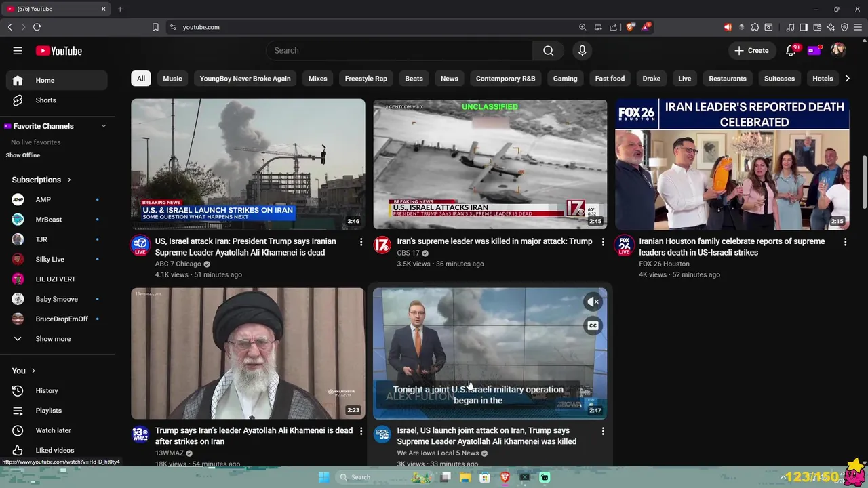Click the red muted tab speaker icon
Viewport: 868px width, 488px height.
[x=728, y=27]
